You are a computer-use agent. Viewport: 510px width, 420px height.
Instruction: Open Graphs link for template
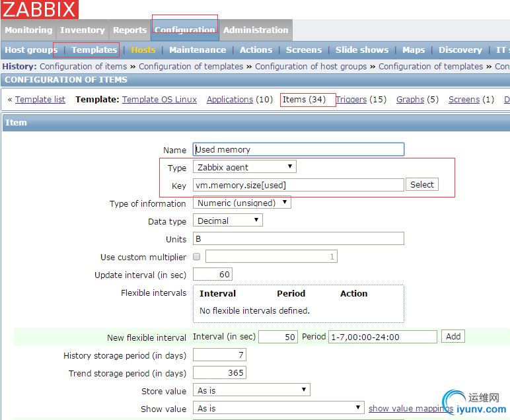pyautogui.click(x=410, y=100)
